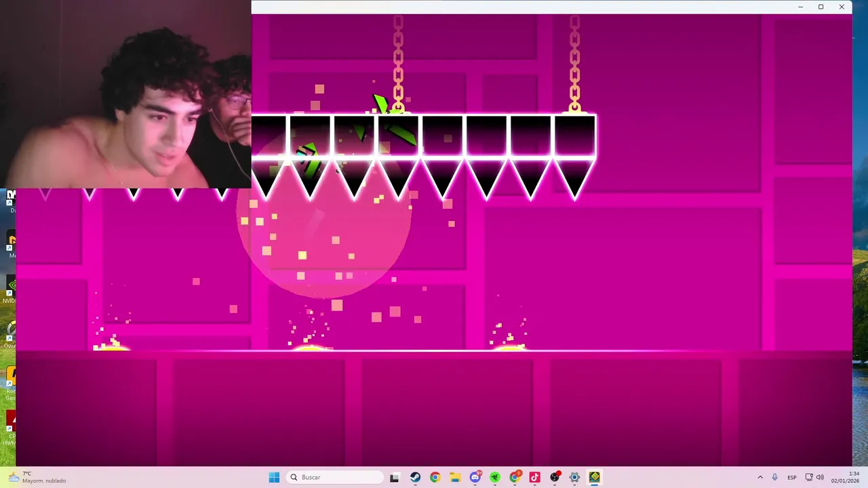
Task: Open the network status tray icon
Action: click(809, 477)
